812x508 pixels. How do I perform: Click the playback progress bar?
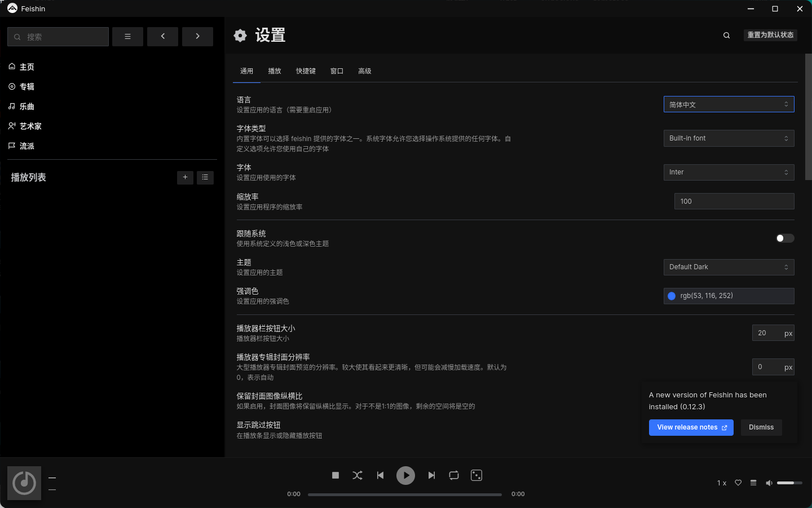(x=405, y=494)
